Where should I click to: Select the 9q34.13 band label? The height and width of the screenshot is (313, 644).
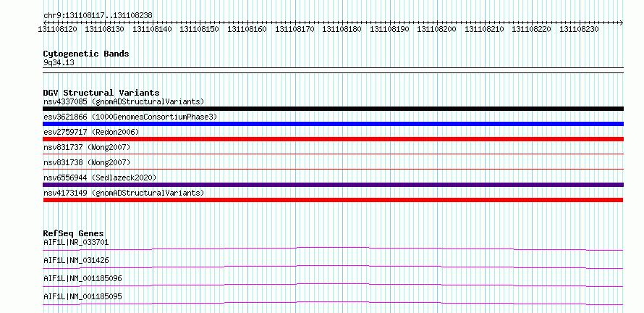point(59,63)
